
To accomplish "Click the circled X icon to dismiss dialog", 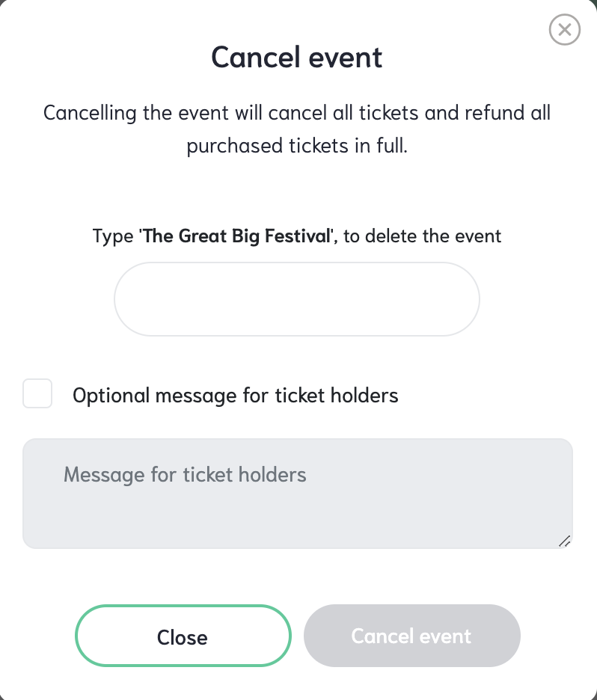I will click(x=564, y=29).
